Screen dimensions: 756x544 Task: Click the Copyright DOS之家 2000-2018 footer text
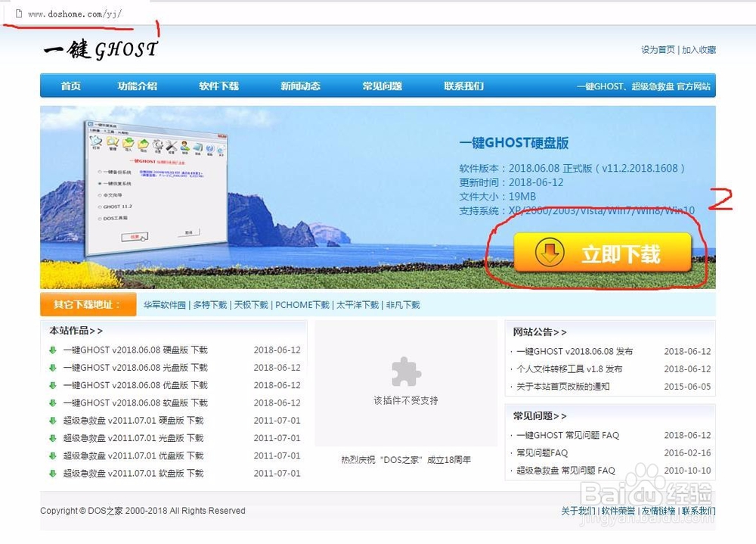point(143,511)
